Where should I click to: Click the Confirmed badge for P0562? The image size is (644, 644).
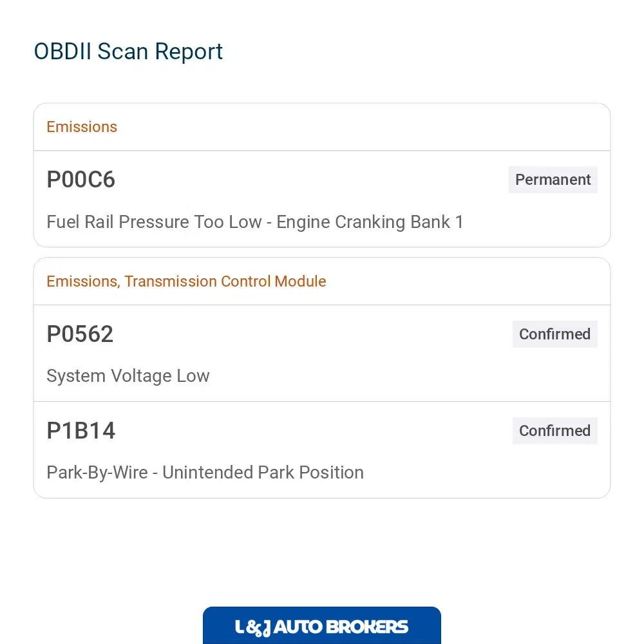pos(555,334)
